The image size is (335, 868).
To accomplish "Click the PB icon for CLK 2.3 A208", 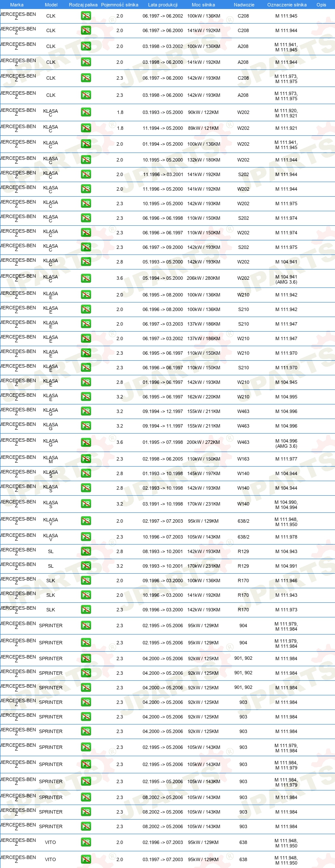I will (86, 95).
